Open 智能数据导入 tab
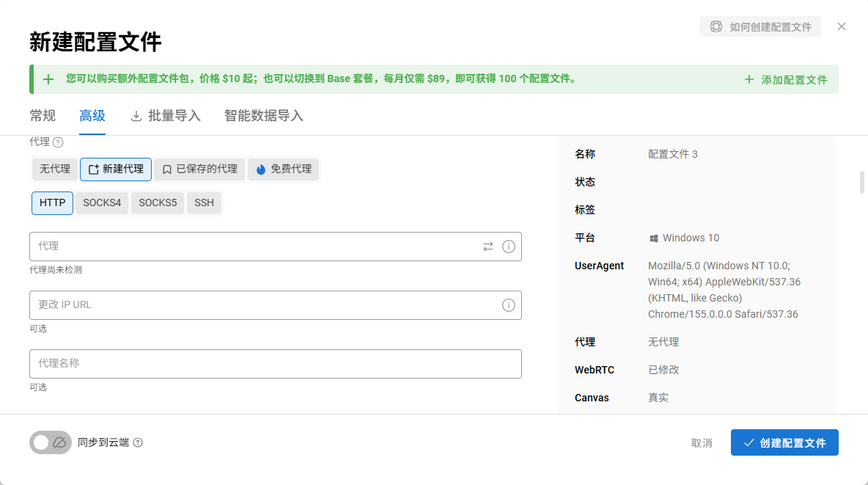 pyautogui.click(x=263, y=116)
